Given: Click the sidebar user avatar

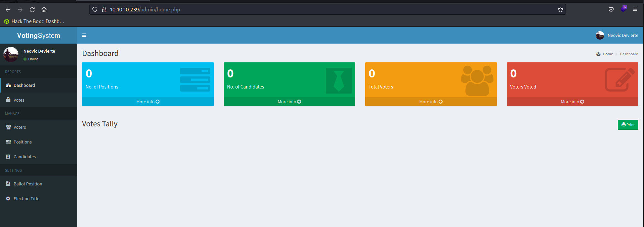Looking at the screenshot, I should coord(11,54).
